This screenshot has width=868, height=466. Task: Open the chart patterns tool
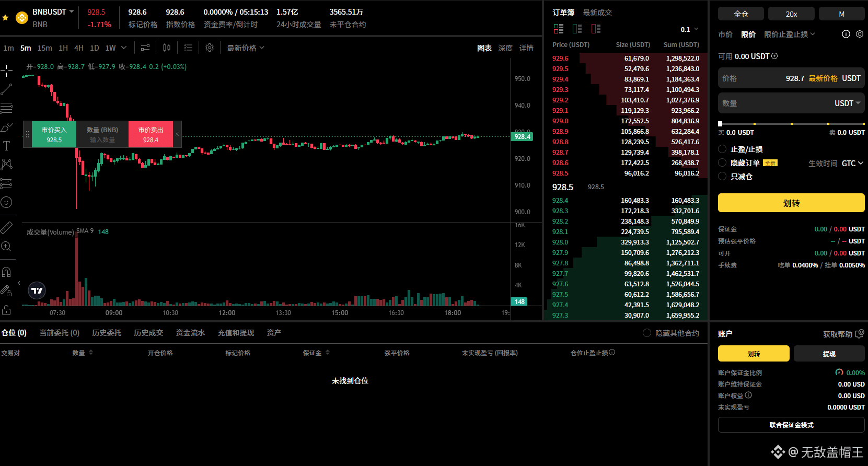6,165
